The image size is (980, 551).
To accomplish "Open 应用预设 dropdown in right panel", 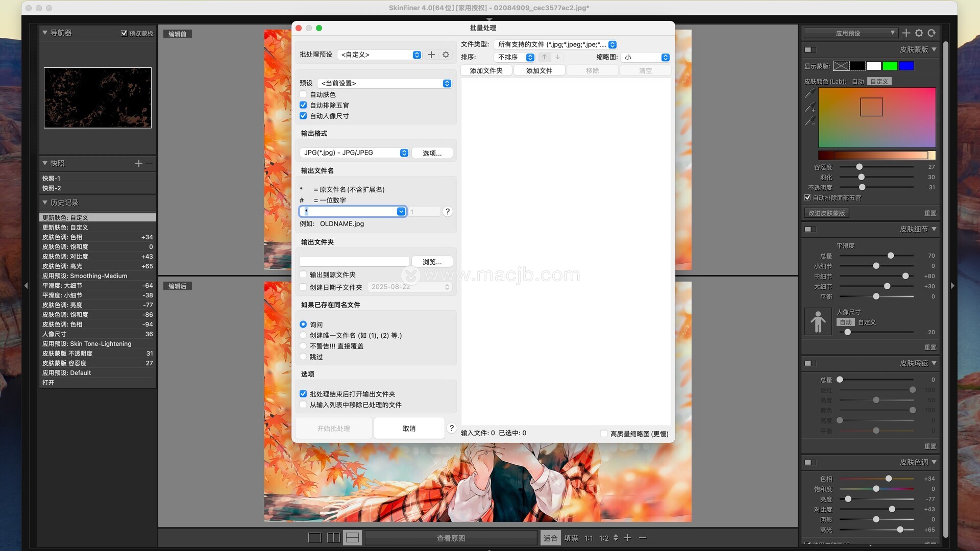I will 850,33.
